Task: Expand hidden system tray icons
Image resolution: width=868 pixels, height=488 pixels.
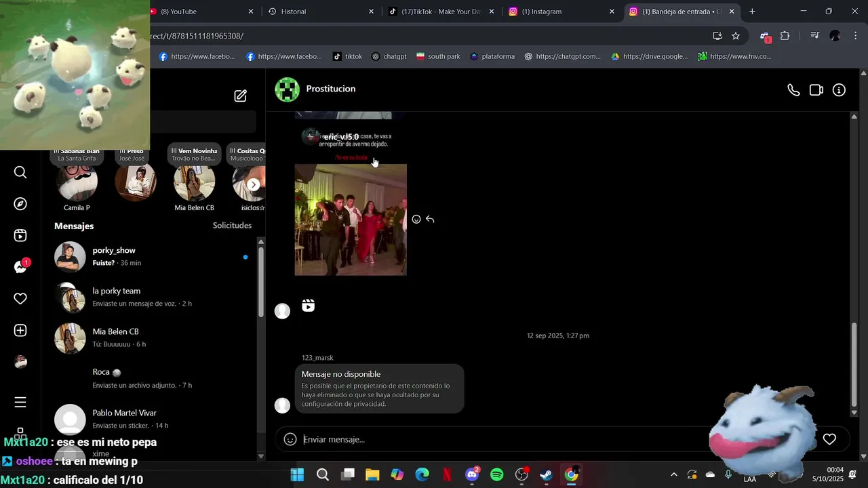Action: click(673, 475)
